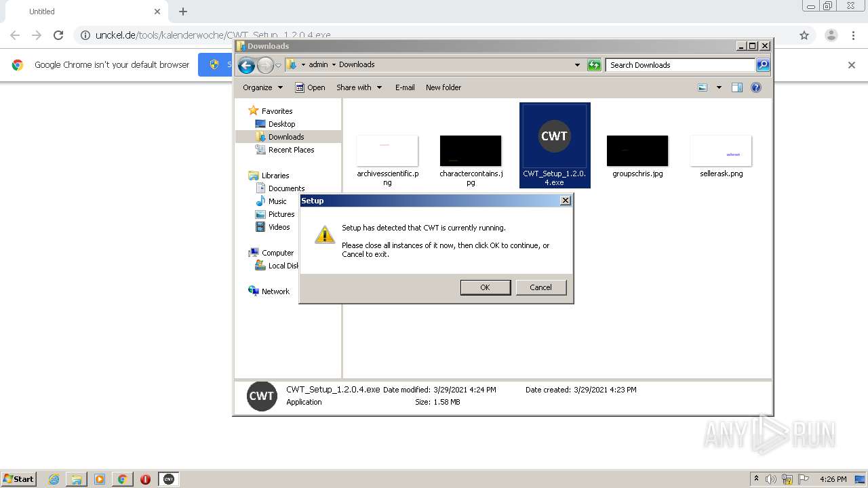Open the Share with menu
The height and width of the screenshot is (488, 868).
(359, 87)
